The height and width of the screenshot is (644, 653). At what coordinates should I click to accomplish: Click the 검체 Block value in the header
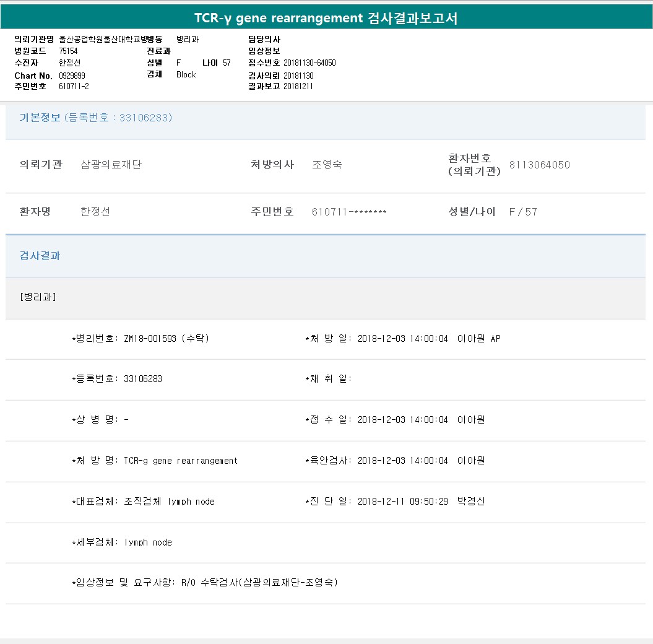click(186, 74)
